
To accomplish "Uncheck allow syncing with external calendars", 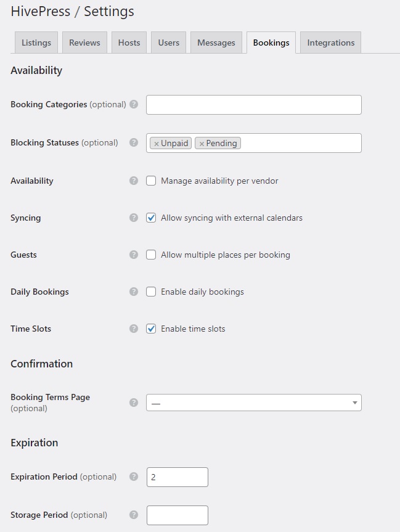I will tap(151, 218).
